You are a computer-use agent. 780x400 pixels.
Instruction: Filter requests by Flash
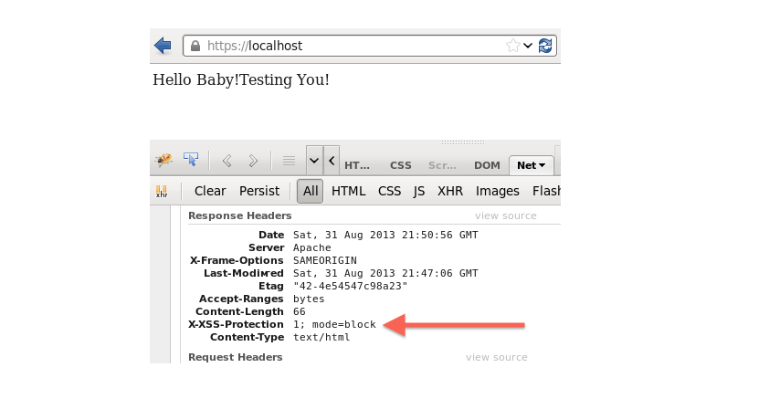[546, 191]
